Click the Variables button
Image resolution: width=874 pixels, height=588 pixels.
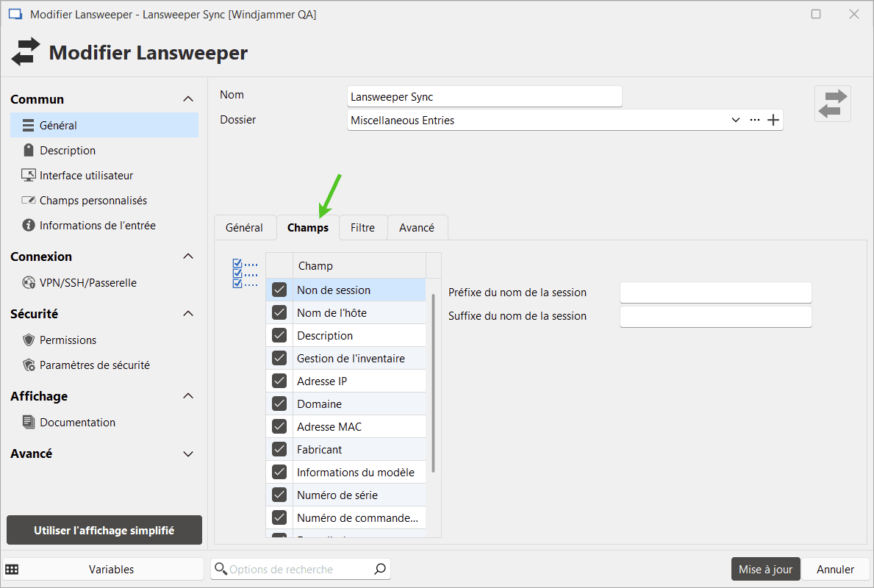click(x=104, y=569)
